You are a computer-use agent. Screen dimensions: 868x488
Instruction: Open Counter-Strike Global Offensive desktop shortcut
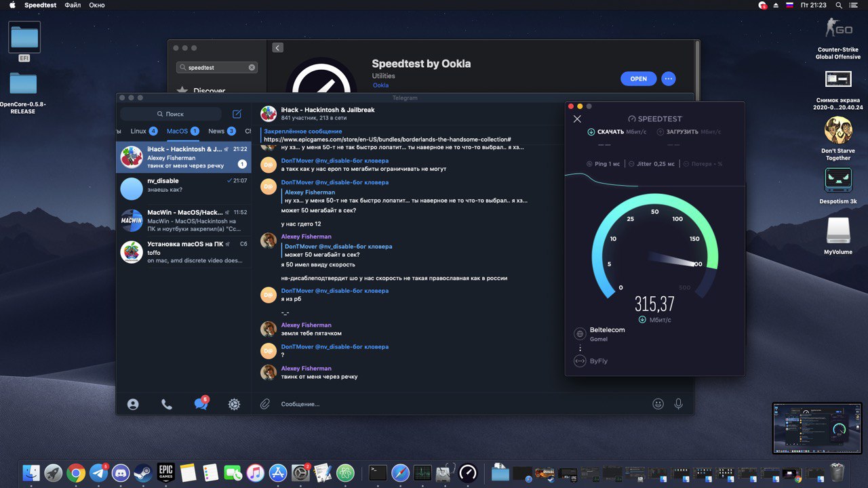pyautogui.click(x=838, y=28)
